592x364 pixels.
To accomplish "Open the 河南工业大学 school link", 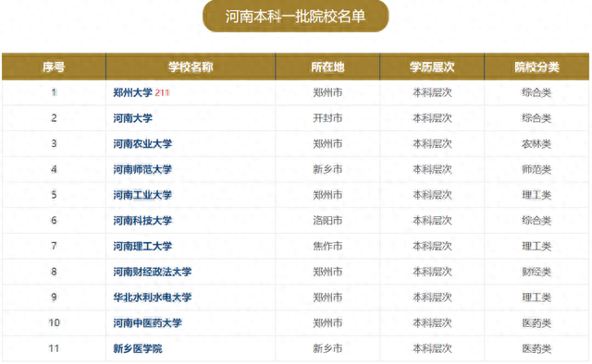I will 142,195.
